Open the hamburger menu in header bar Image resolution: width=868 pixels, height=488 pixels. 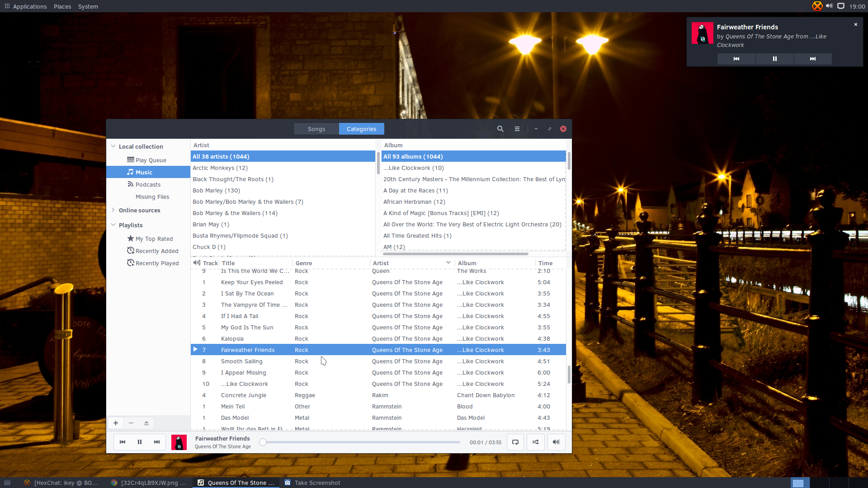517,129
